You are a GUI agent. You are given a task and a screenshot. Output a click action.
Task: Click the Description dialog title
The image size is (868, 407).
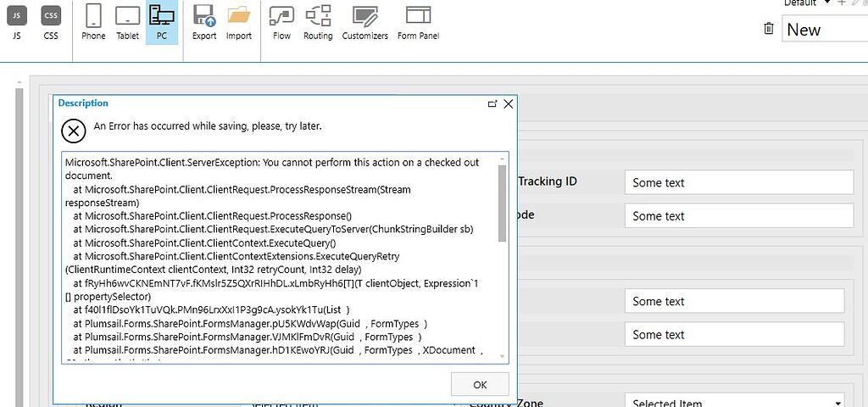(83, 103)
